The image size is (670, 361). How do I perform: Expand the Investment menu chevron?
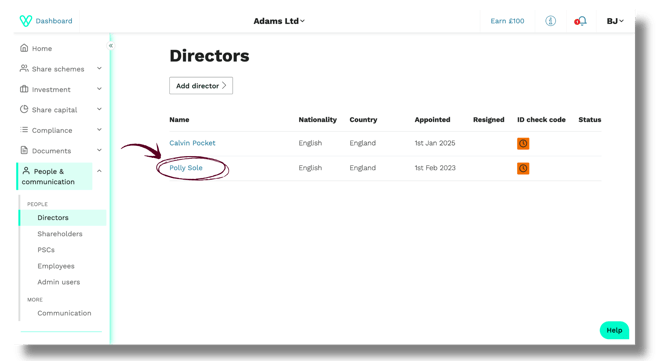(x=99, y=89)
